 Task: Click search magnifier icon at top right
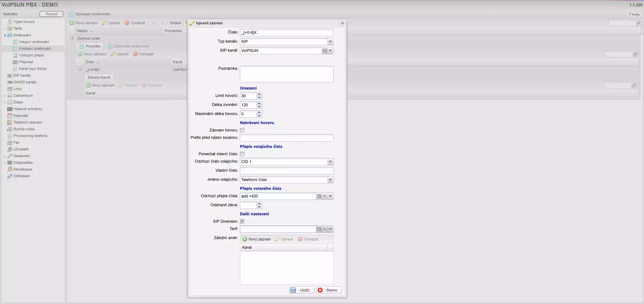point(639,23)
